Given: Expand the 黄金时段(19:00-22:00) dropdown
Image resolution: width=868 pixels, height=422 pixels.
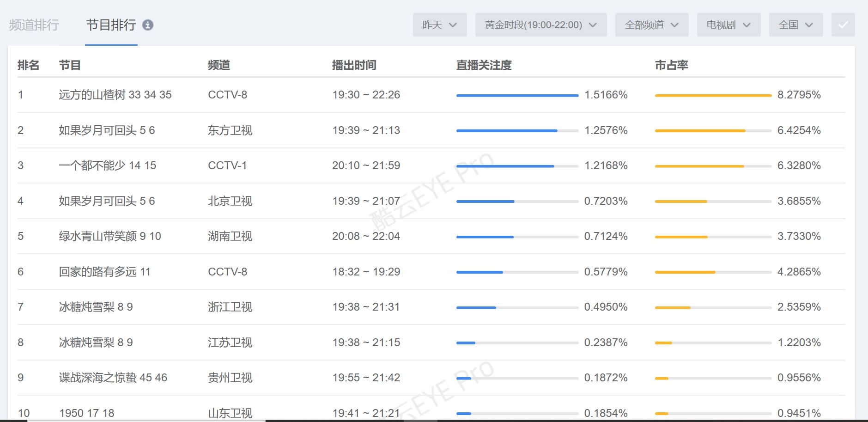Looking at the screenshot, I should tap(541, 25).
